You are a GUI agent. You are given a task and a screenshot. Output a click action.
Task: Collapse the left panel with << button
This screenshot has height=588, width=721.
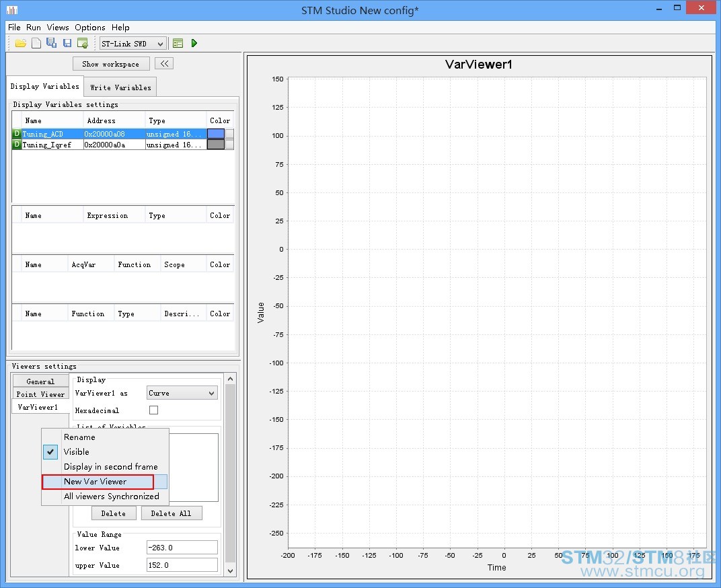click(x=164, y=63)
